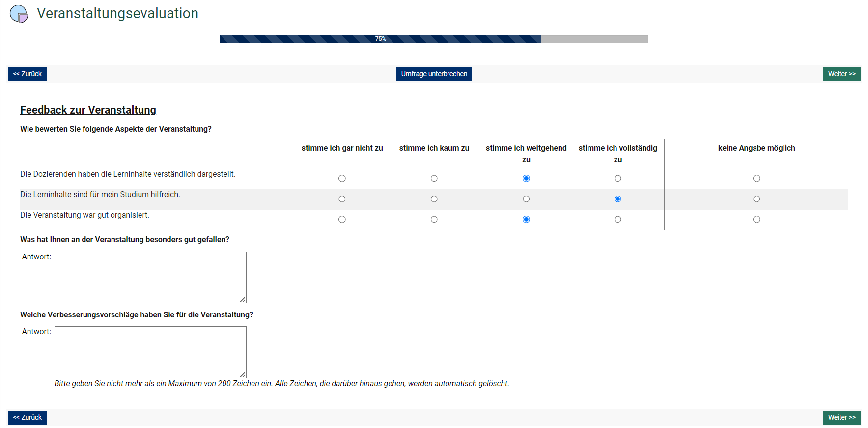868x428 pixels.
Task: Choose 'keine Angabe möglich' for Lerninhalte hilfreich
Action: point(756,199)
